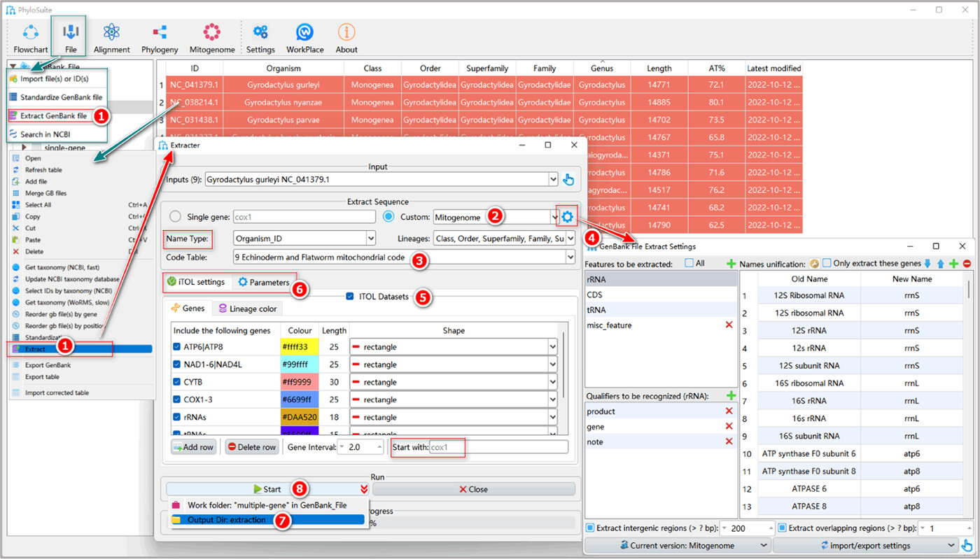This screenshot has height=559, width=980.
Task: Toggle the NAD1-6|NAD4L gene checkbox
Action: (x=177, y=365)
